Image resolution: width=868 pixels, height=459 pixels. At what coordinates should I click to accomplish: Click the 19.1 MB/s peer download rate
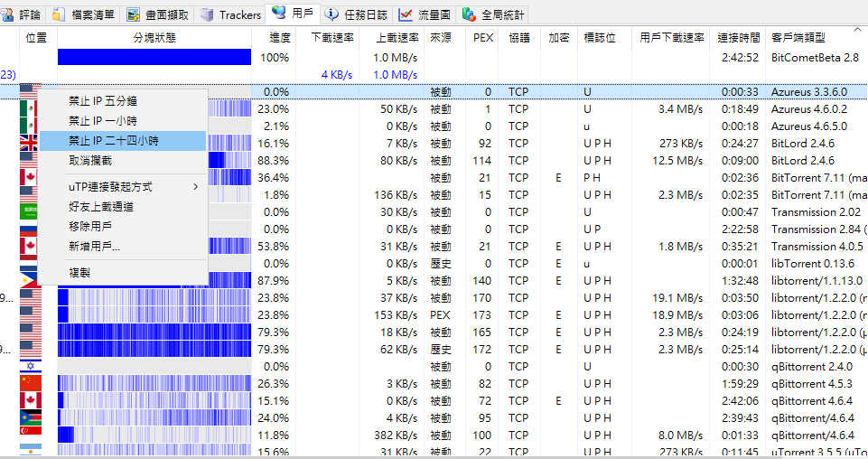(677, 298)
